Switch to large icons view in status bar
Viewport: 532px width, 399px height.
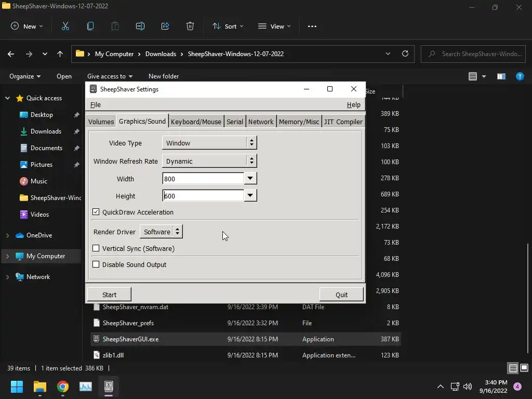pyautogui.click(x=524, y=368)
